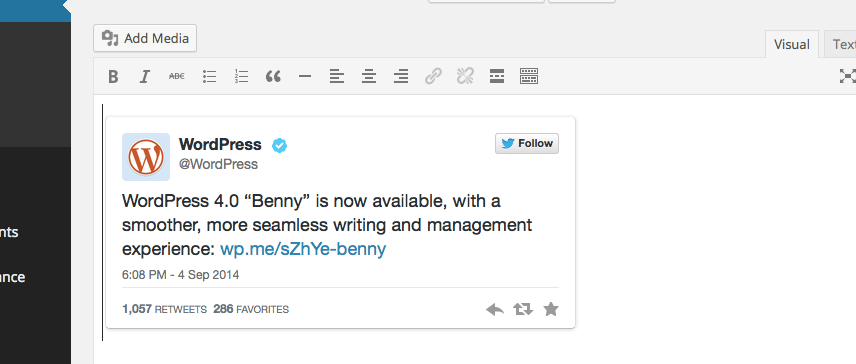Center align the text
The height and width of the screenshot is (364, 856).
[x=369, y=76]
